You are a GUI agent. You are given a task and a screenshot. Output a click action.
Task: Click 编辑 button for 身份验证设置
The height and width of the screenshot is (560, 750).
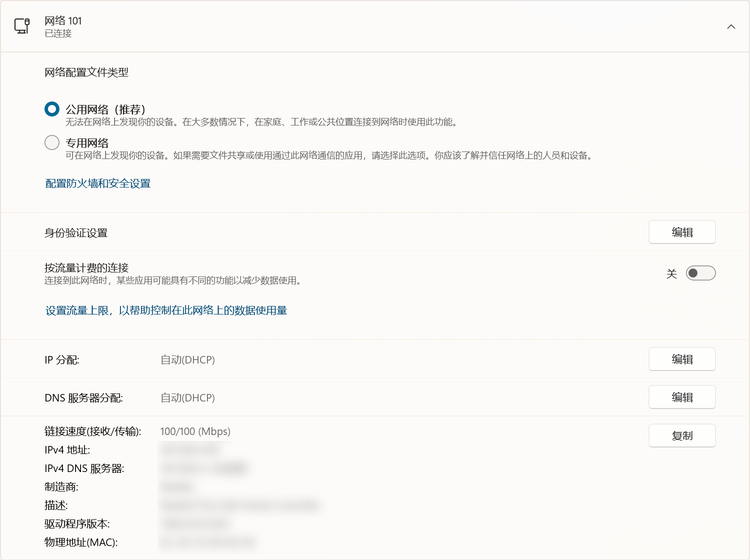pyautogui.click(x=682, y=232)
